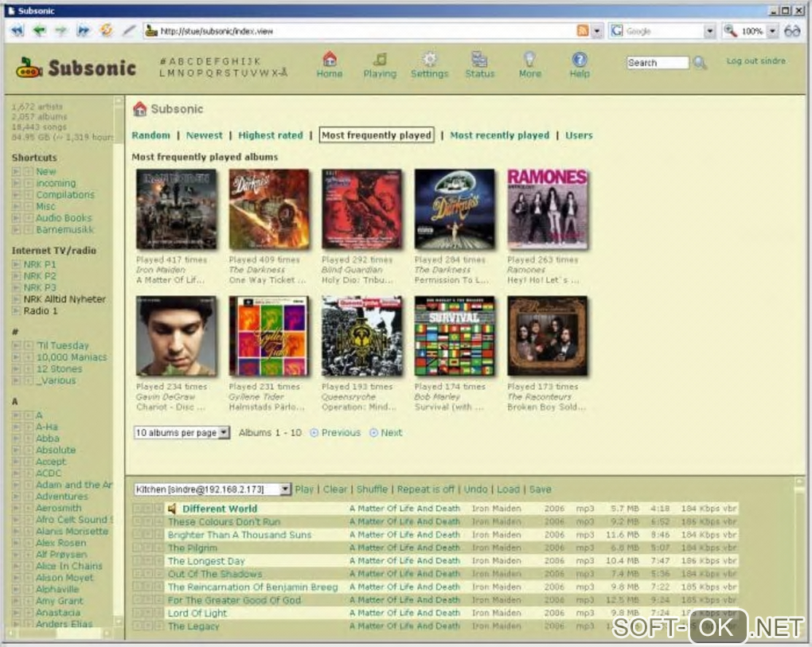Open the RSS feed dropdown arrow
The width and height of the screenshot is (812, 647).
pyautogui.click(x=596, y=32)
